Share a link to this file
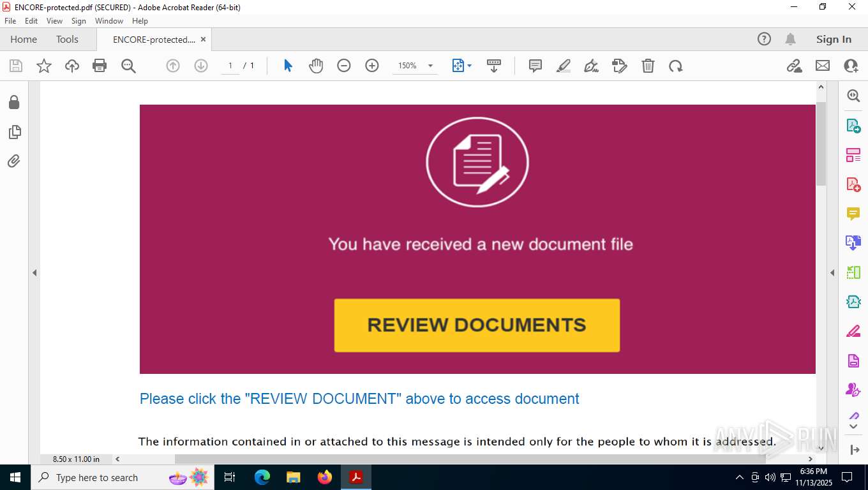 pyautogui.click(x=795, y=66)
